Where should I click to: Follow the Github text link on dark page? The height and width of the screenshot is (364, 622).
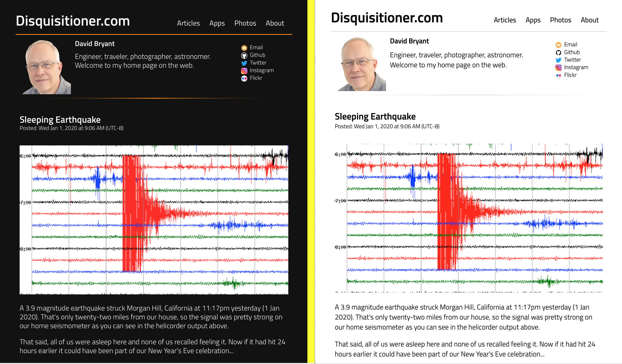(x=258, y=55)
